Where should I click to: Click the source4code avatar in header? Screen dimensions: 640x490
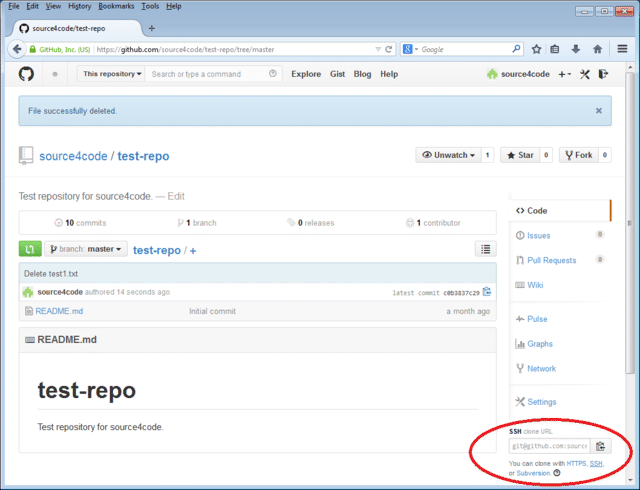coord(492,74)
